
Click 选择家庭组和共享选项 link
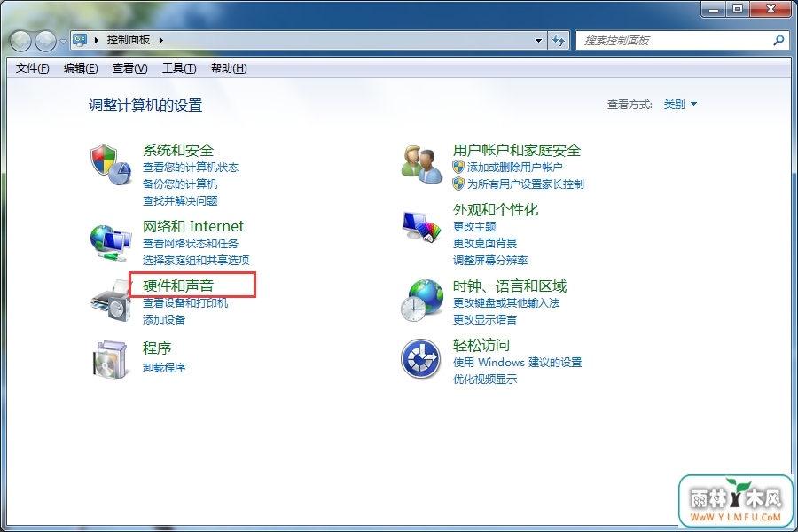[x=196, y=260]
